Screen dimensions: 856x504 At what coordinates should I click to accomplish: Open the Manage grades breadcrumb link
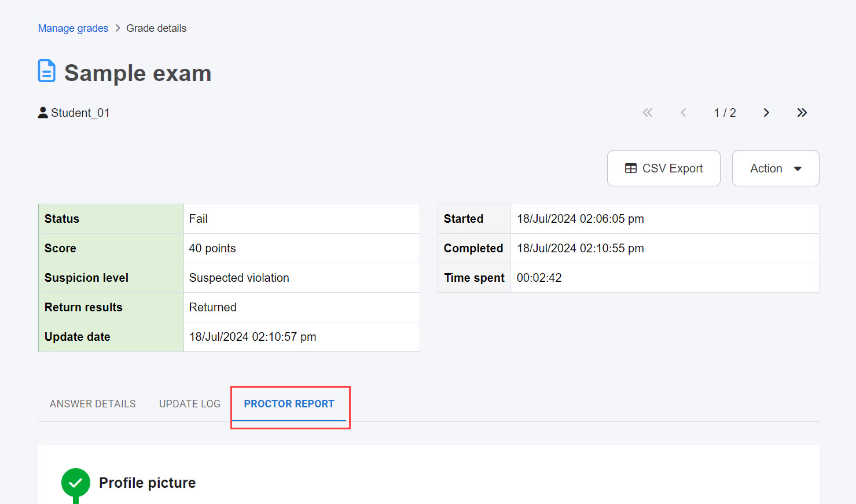coord(73,28)
